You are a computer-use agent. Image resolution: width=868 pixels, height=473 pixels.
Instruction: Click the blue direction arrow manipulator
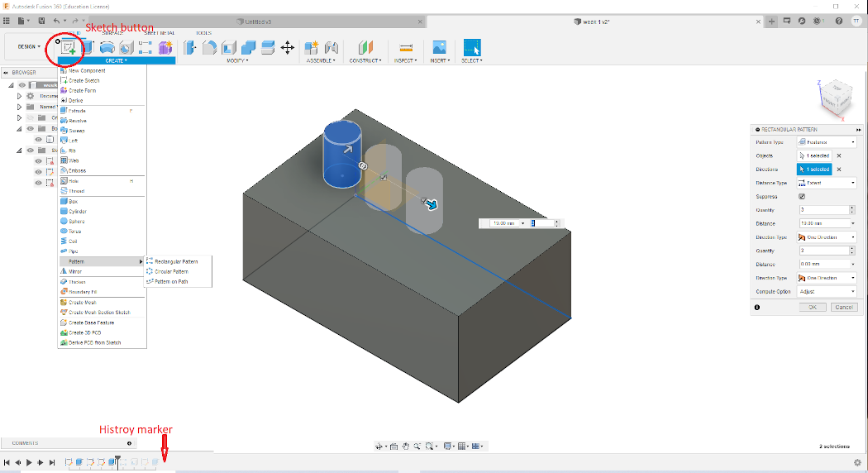[x=432, y=205]
